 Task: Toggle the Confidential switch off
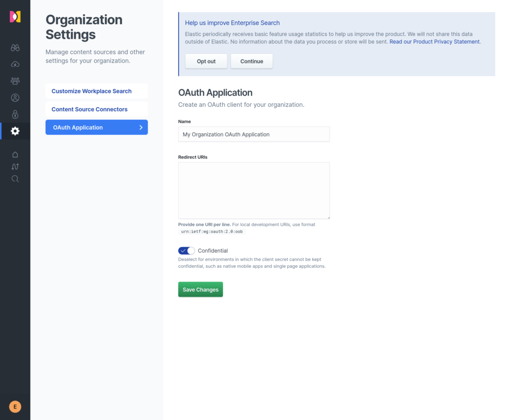coord(186,251)
